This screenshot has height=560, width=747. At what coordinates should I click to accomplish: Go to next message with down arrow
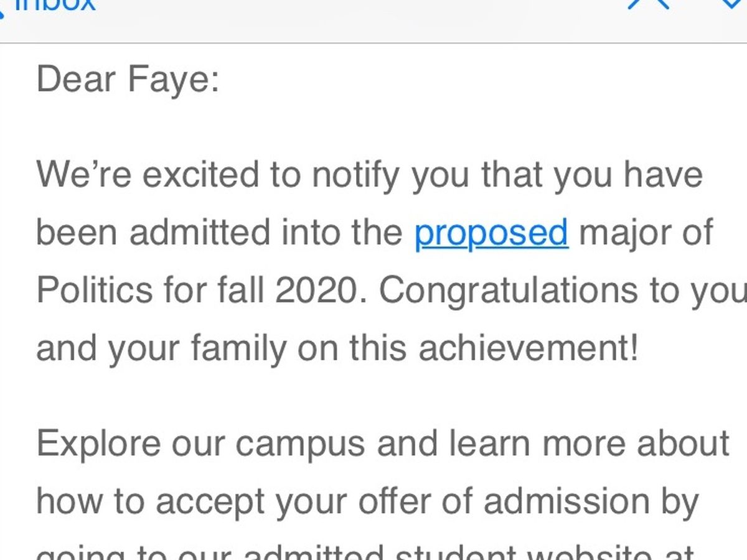coord(735,4)
